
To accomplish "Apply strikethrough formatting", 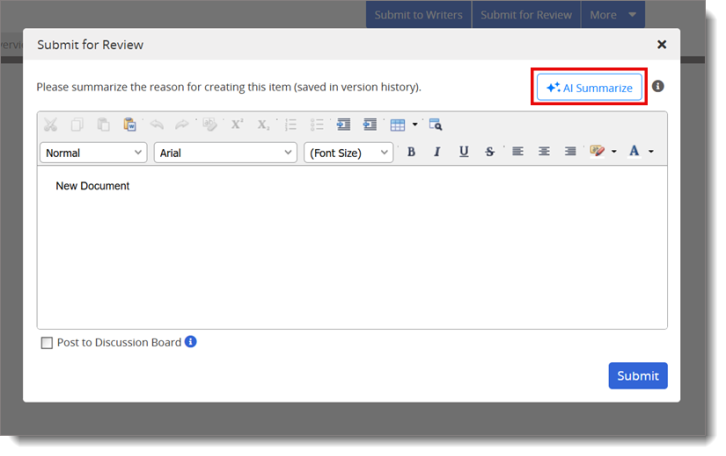I will (489, 152).
